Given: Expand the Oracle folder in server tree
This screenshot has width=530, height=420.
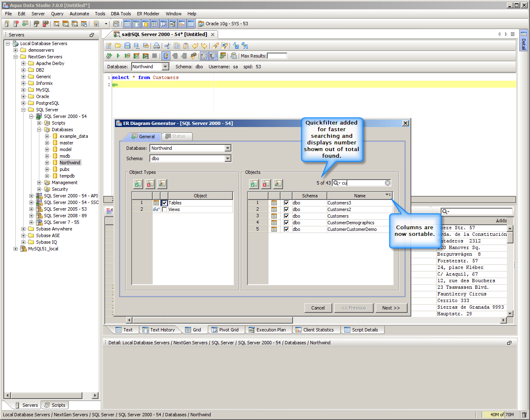Looking at the screenshot, I should coord(24,96).
